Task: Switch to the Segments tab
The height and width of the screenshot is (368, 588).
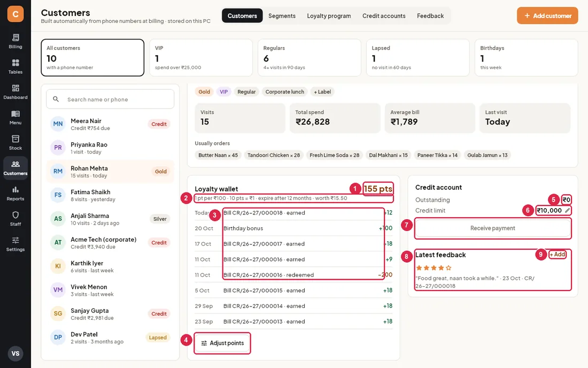Action: point(282,16)
